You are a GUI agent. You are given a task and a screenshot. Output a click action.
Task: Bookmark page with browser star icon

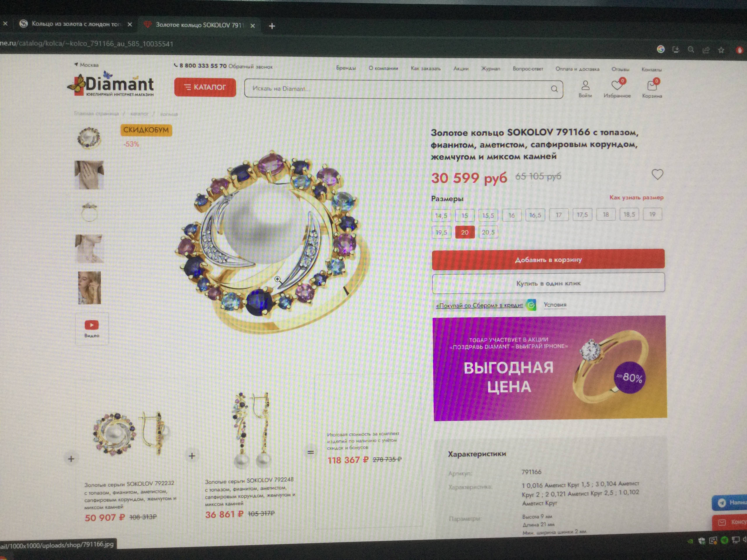(x=721, y=50)
